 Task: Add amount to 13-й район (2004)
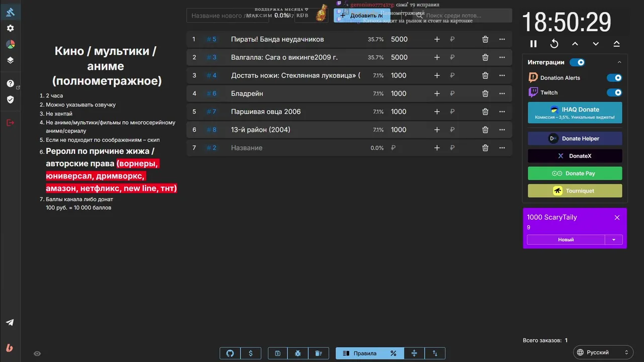[437, 130]
